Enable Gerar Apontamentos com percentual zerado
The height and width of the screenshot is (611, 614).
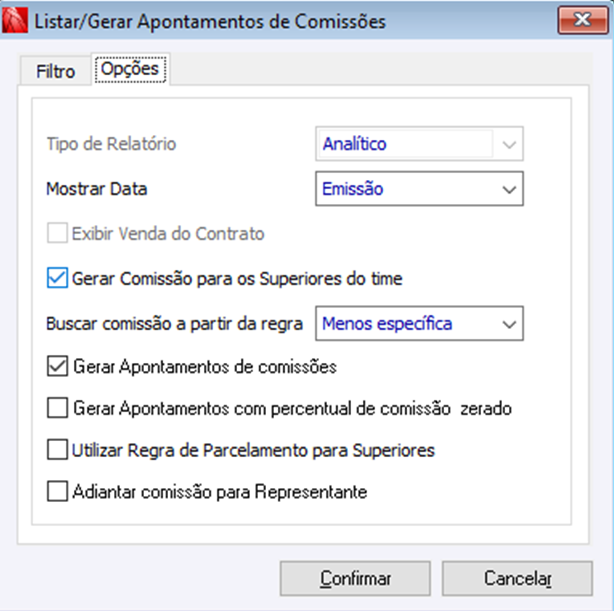[57, 408]
